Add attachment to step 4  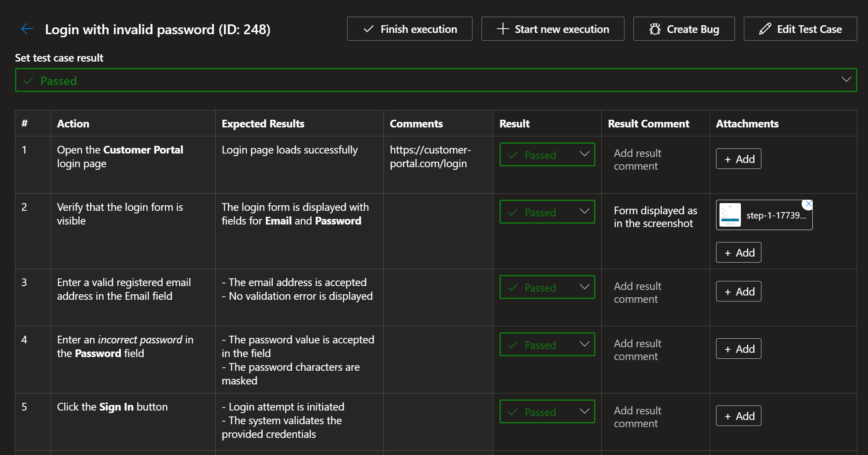pyautogui.click(x=738, y=349)
